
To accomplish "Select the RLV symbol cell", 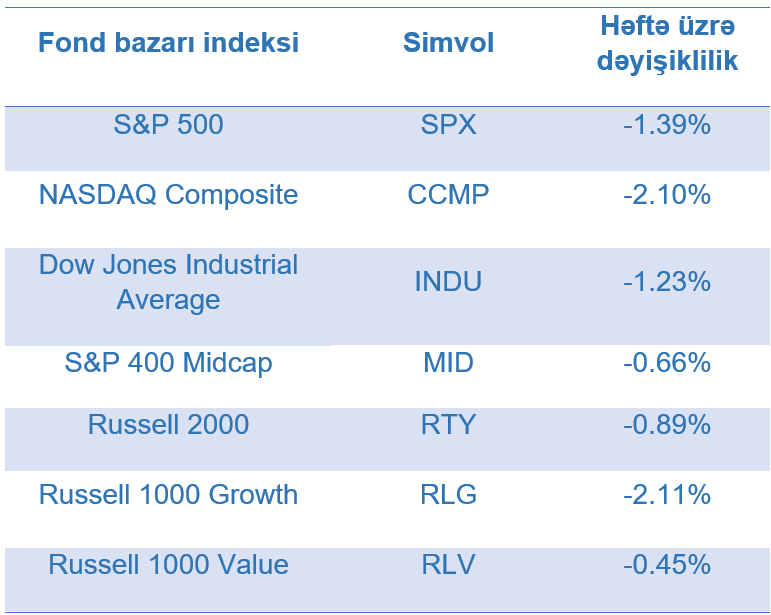I will (448, 564).
